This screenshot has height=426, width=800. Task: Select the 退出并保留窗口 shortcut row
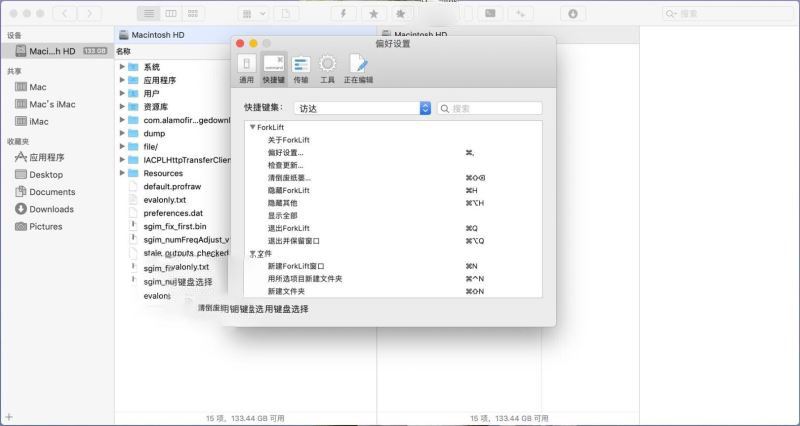pyautogui.click(x=393, y=241)
